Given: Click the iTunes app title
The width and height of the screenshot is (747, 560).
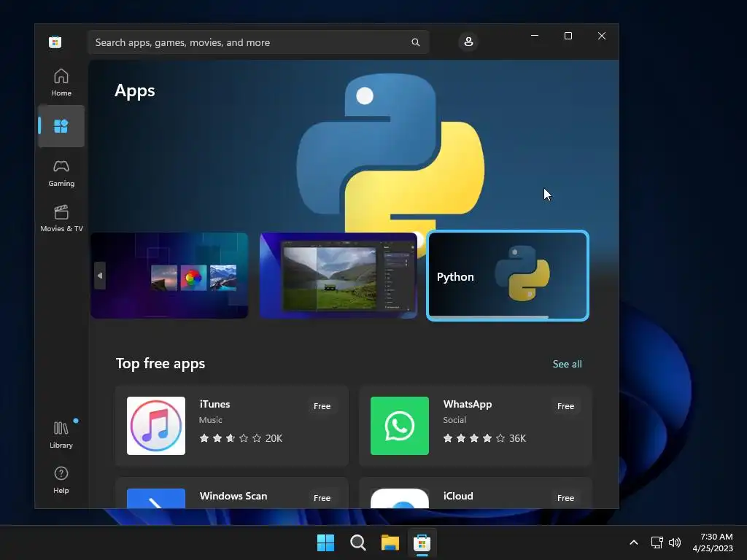Looking at the screenshot, I should (x=215, y=404).
